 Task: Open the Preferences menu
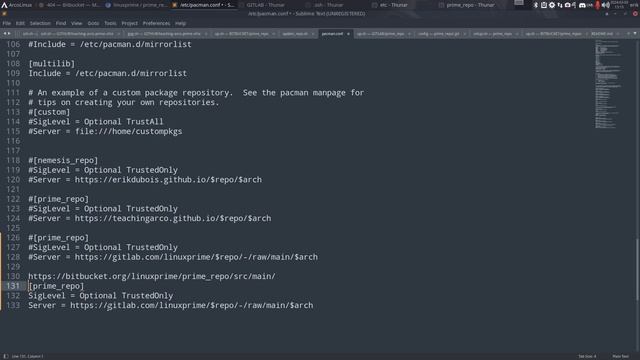(156, 23)
